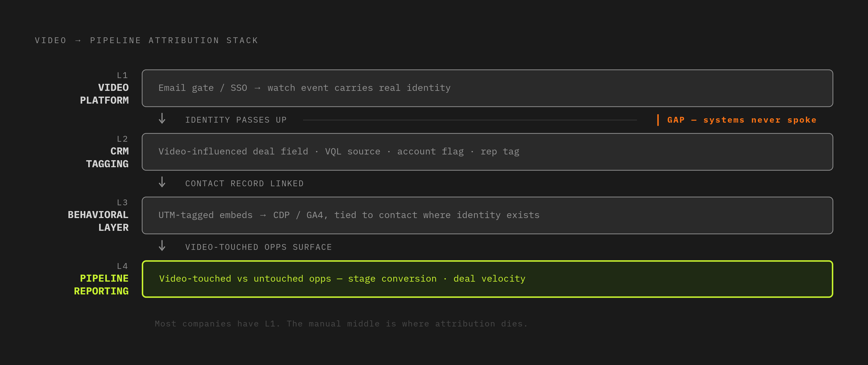This screenshot has height=365, width=868.
Task: Click the down arrow beside IDENTITY PASSES UP
Action: pos(162,119)
